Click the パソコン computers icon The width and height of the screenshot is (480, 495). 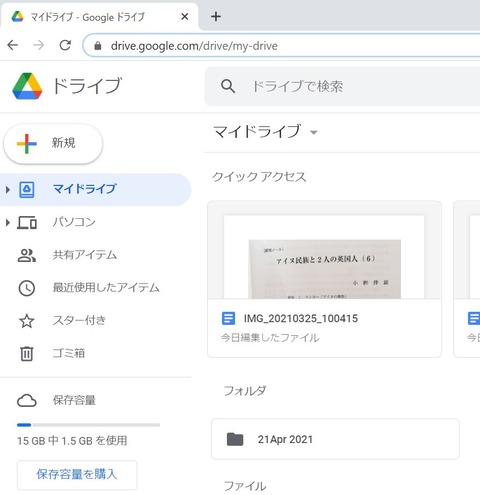coord(27,222)
